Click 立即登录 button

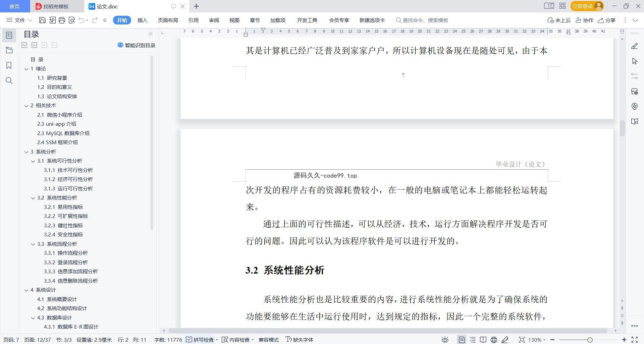pyautogui.click(x=587, y=6)
